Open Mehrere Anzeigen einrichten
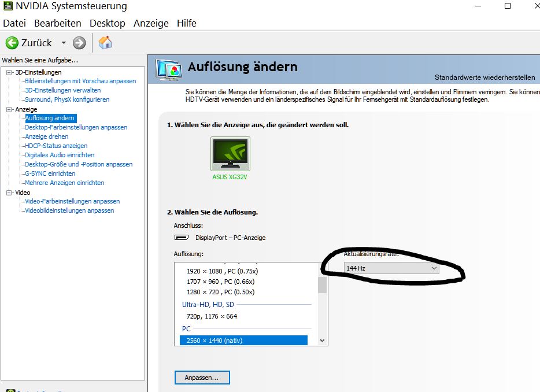The width and height of the screenshot is (540, 392). click(64, 183)
